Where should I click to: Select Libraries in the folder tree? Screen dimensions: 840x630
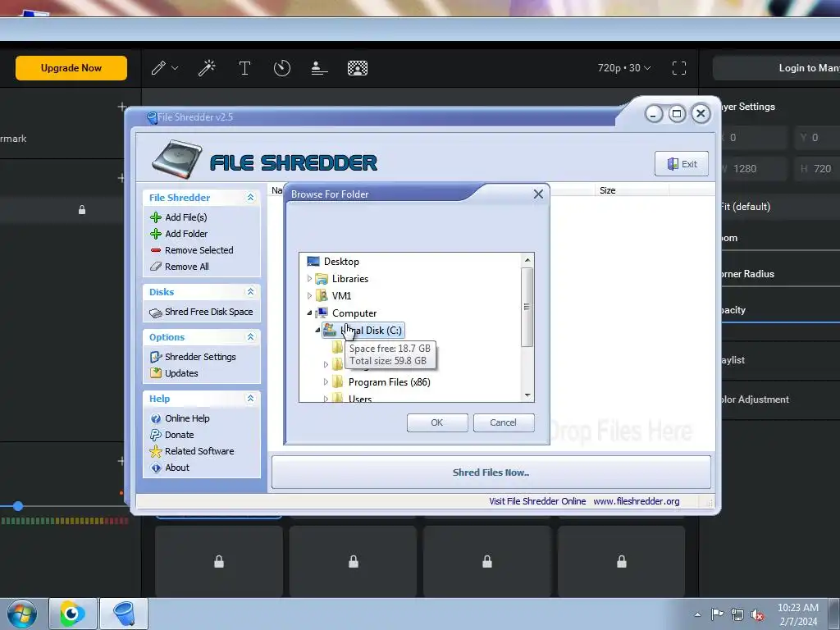pos(349,279)
